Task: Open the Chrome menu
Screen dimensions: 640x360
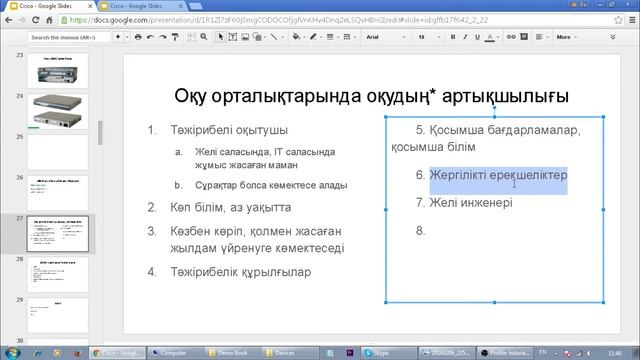Action: click(632, 20)
